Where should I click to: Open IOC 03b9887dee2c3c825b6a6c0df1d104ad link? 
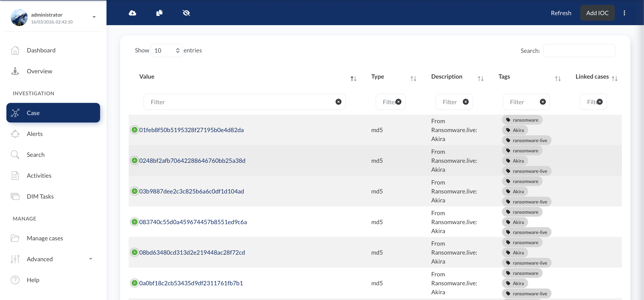tap(191, 191)
